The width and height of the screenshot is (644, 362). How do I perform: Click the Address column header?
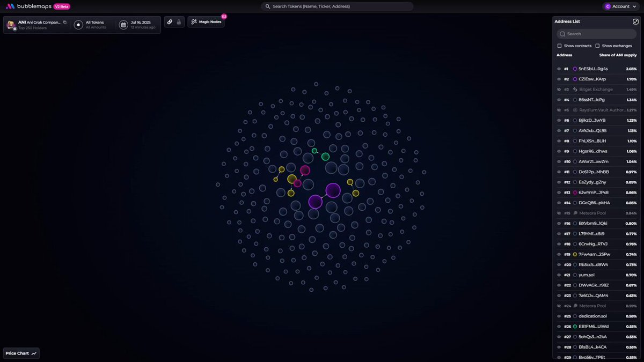tap(564, 55)
